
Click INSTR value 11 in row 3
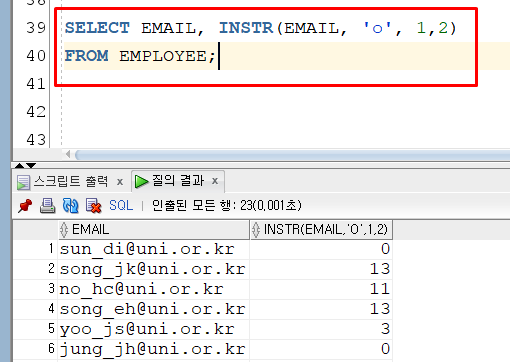click(321, 289)
